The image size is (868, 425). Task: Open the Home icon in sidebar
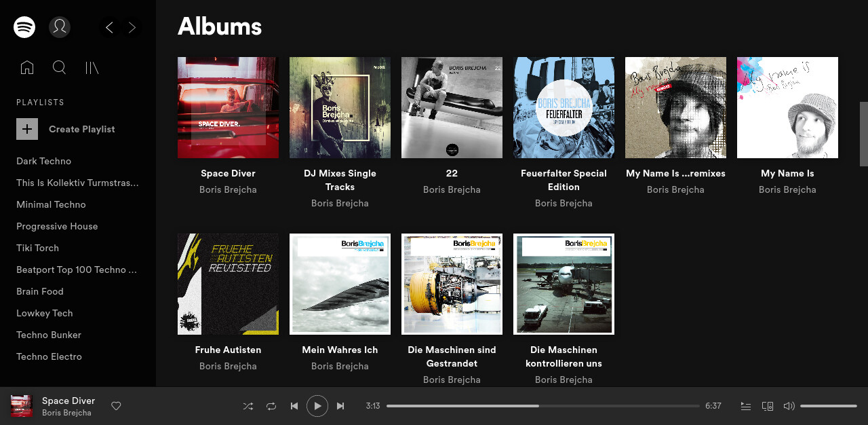point(27,67)
